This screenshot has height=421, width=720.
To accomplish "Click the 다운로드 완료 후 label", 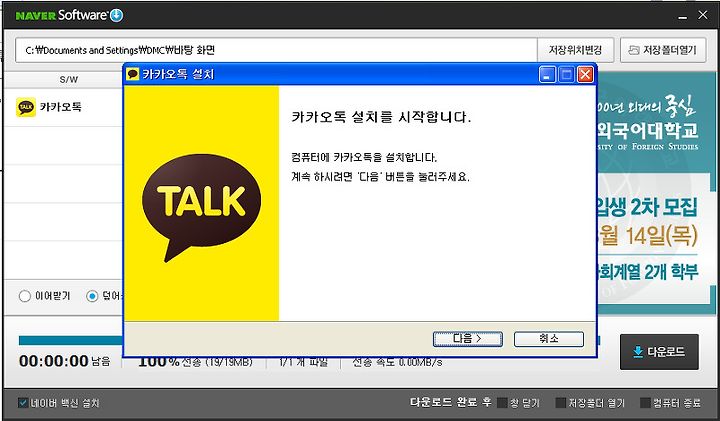I will point(450,403).
